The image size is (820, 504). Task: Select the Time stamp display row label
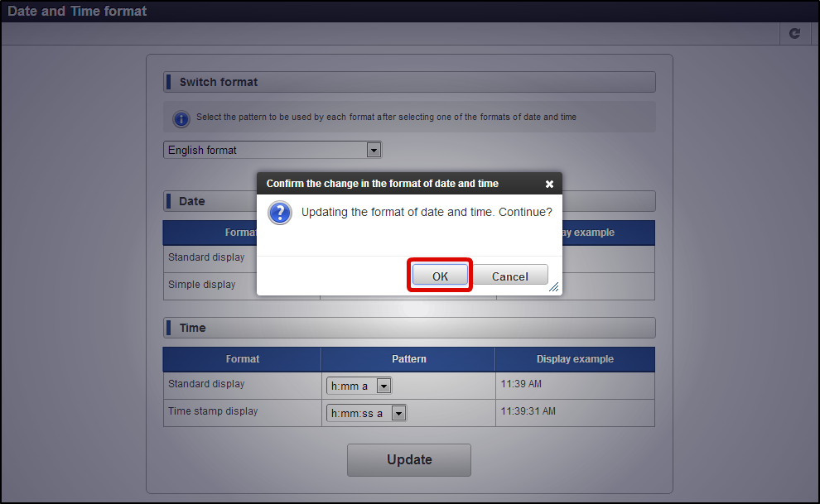pyautogui.click(x=213, y=411)
